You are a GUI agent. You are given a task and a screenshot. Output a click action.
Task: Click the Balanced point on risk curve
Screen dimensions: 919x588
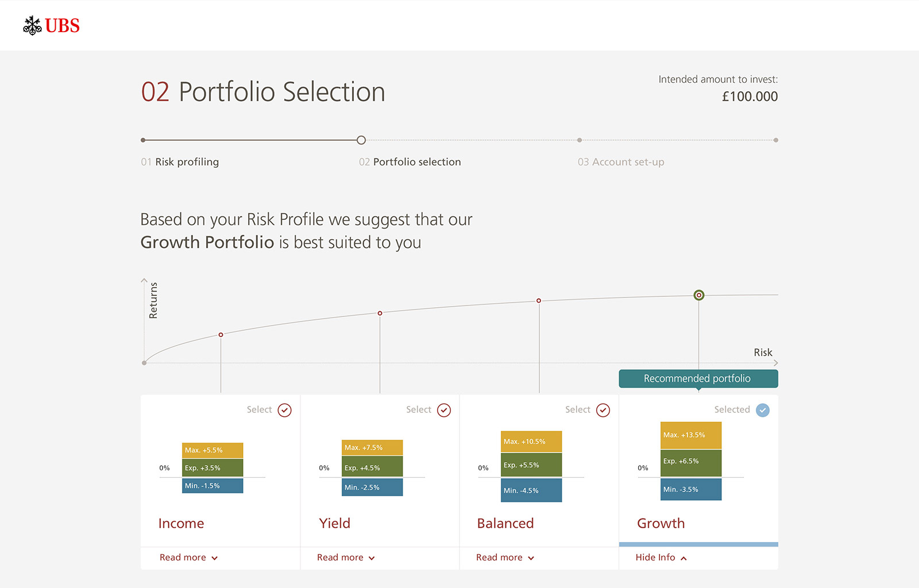539,300
